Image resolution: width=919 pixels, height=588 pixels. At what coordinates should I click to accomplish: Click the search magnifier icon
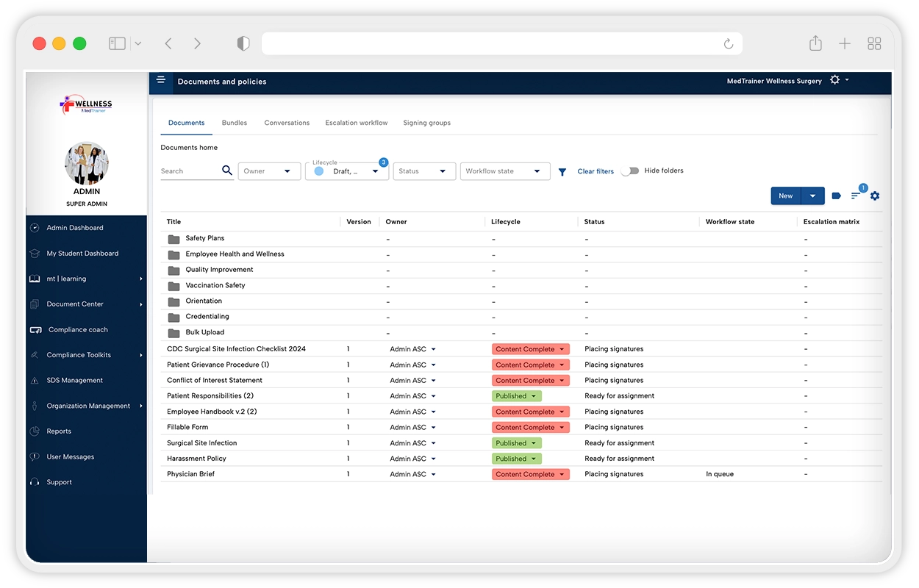(x=227, y=171)
